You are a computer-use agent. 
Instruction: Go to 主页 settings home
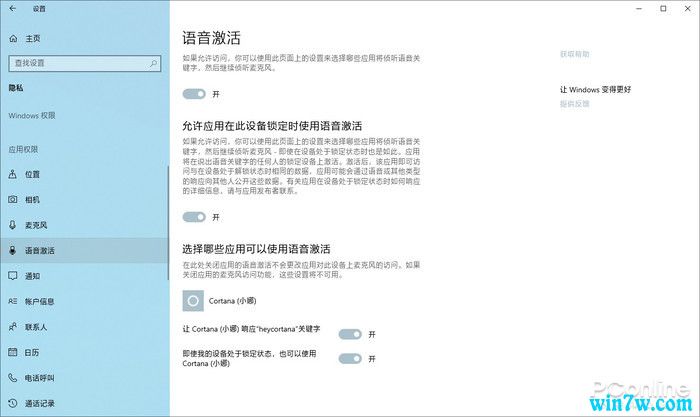coord(85,39)
